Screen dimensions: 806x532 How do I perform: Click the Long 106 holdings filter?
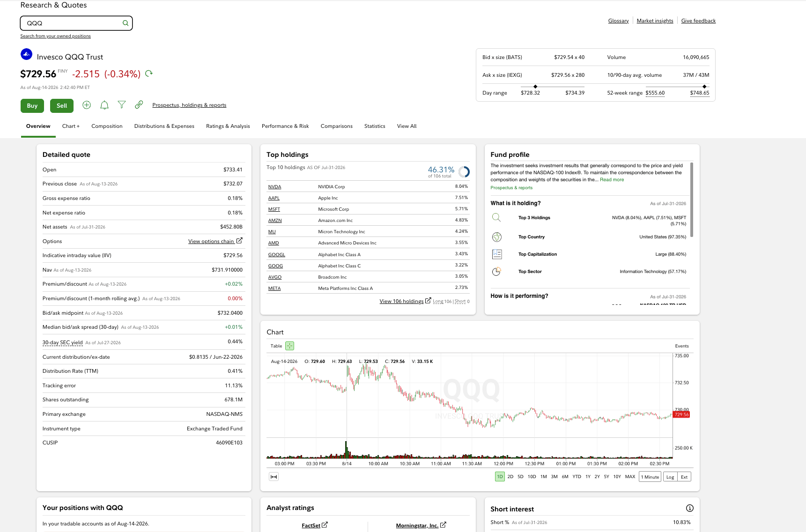coord(442,301)
